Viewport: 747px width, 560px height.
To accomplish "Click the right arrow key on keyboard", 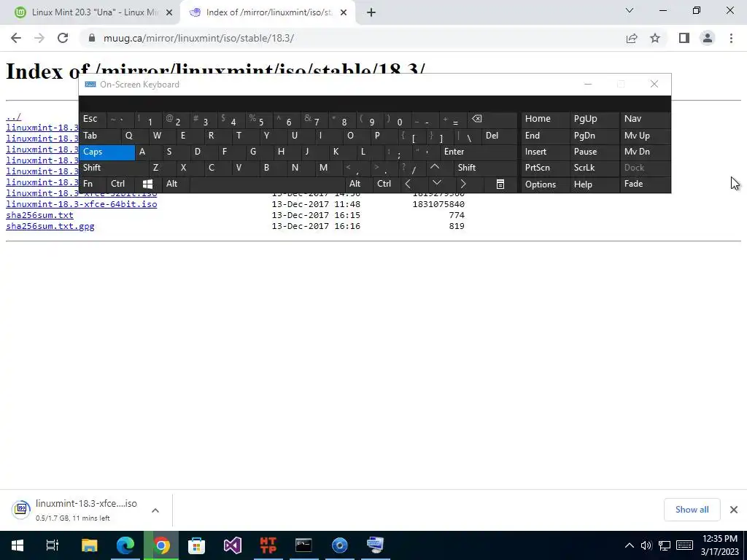I will point(463,184).
